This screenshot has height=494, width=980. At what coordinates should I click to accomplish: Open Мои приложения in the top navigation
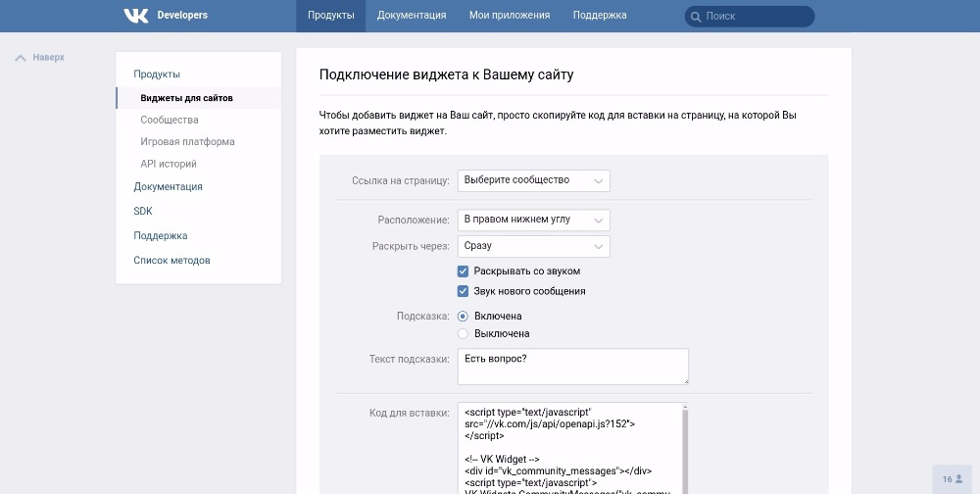click(510, 16)
